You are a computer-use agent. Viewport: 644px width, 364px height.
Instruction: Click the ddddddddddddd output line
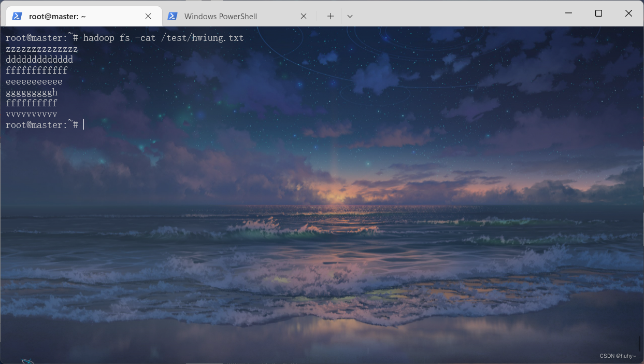[39, 60]
